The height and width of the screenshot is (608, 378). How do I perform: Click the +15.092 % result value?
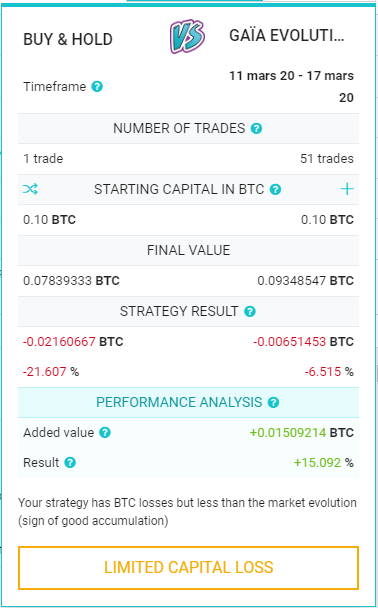tap(324, 463)
